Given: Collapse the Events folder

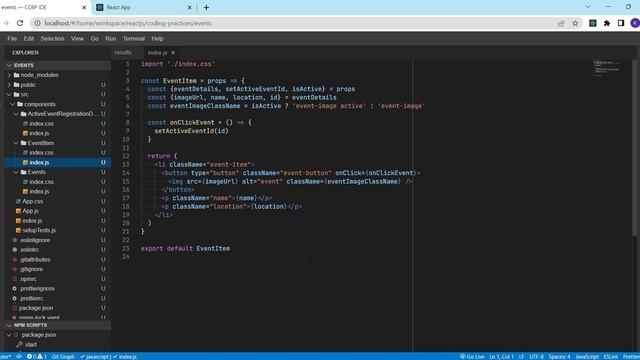Looking at the screenshot, I should pos(16,172).
